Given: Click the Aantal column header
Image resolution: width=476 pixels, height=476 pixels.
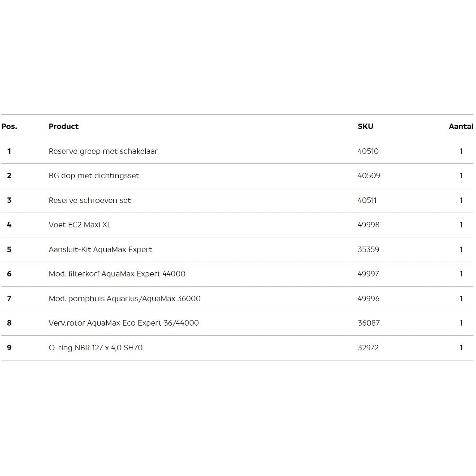Looking at the screenshot, I should pyautogui.click(x=460, y=126).
